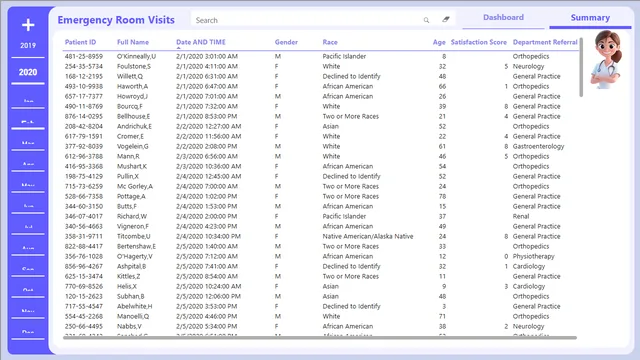Image resolution: width=640 pixels, height=360 pixels.
Task: Click Renal in Richard,W row
Action: (x=521, y=216)
